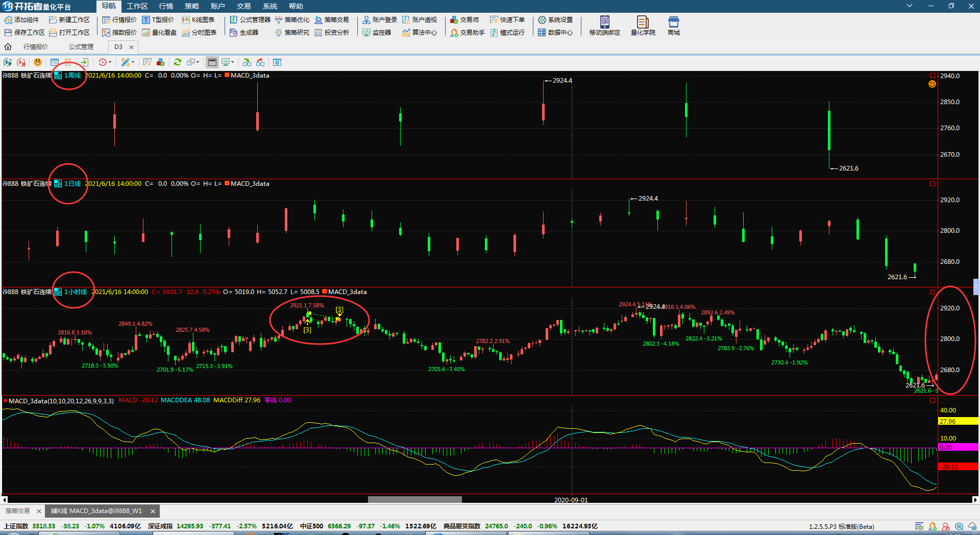Open 移动端绑定 mobile binding
This screenshot has height=535, width=980.
point(604,26)
